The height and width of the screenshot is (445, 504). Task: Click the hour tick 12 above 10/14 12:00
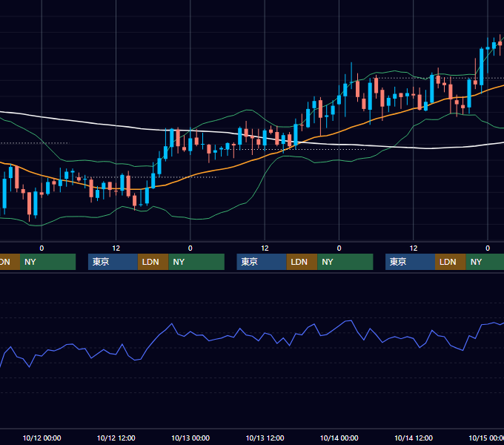click(414, 248)
